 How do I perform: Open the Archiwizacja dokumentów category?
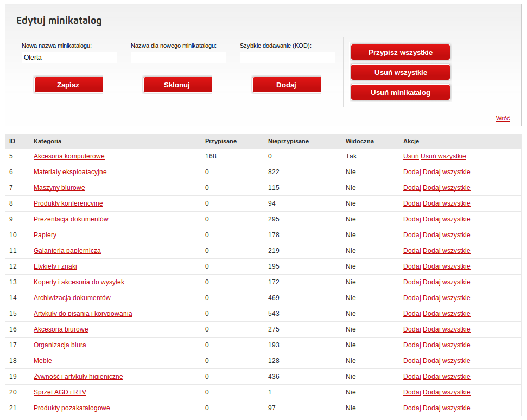tap(72, 298)
